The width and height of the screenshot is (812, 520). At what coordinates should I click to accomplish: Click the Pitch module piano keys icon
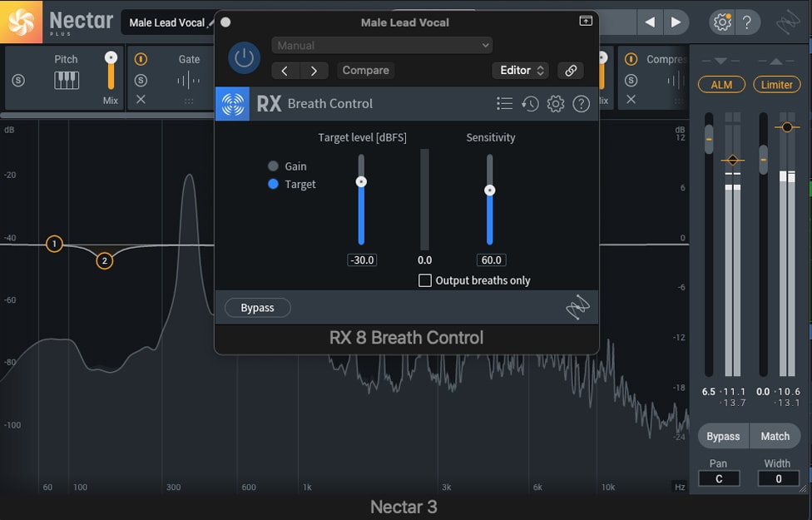pos(67,80)
